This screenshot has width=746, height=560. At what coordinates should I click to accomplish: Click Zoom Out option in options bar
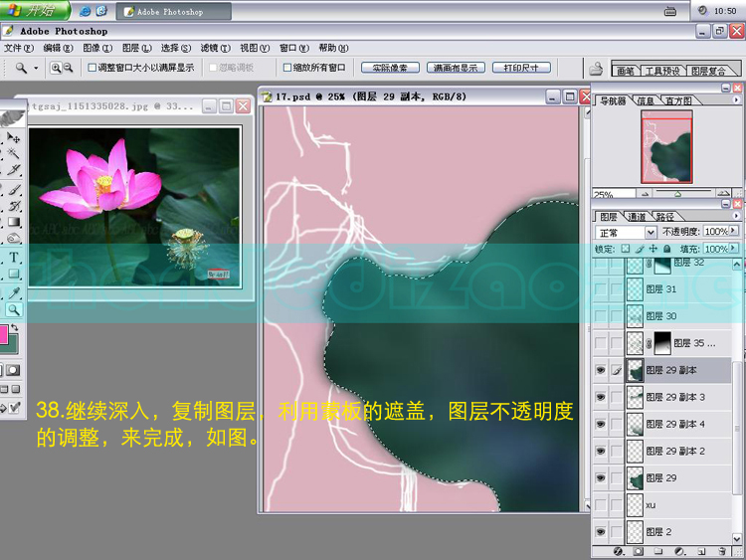[x=68, y=68]
